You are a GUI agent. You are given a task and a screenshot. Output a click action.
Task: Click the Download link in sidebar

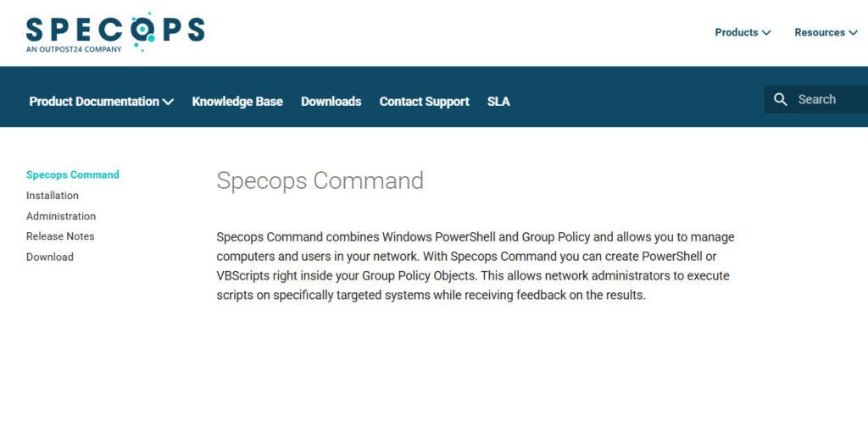point(50,257)
